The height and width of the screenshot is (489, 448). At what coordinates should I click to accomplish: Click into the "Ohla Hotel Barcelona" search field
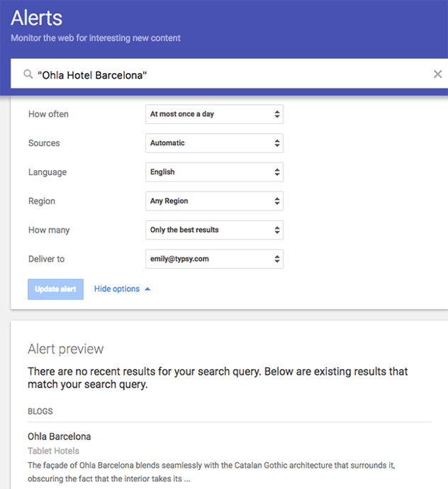point(229,74)
